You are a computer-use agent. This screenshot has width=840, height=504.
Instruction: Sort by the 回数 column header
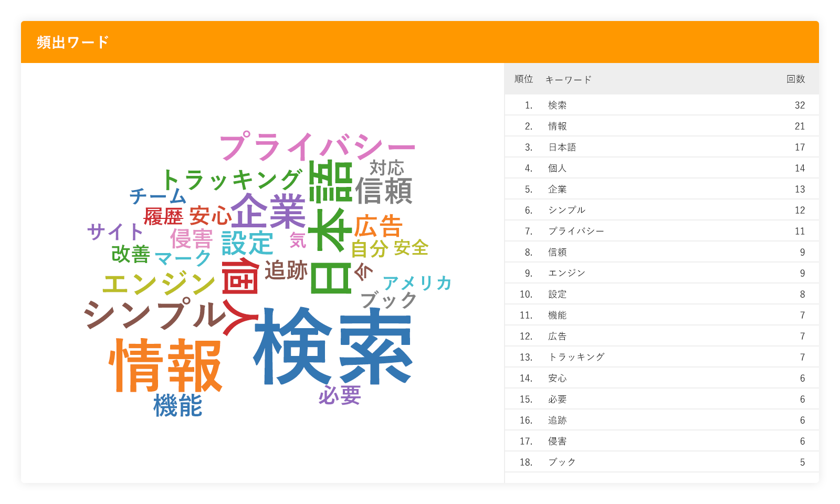click(x=795, y=79)
